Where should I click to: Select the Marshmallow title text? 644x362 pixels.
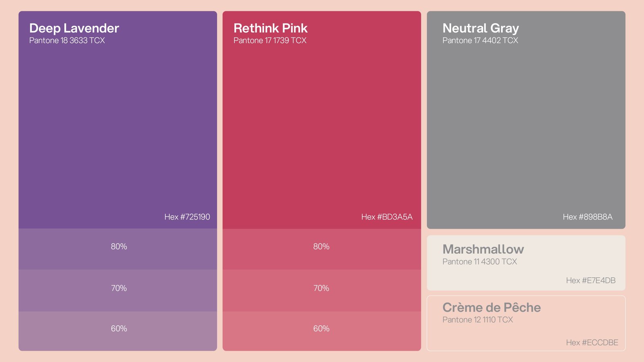click(x=483, y=249)
